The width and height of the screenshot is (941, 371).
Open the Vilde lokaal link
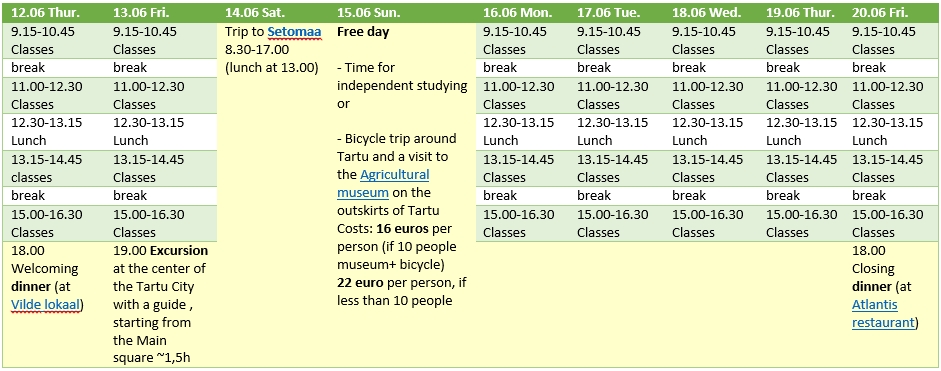[47, 305]
